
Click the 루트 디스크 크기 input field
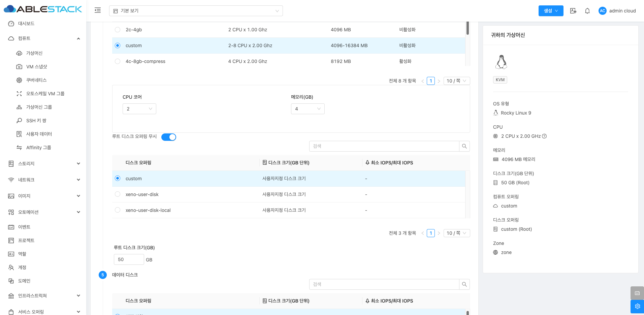(x=129, y=259)
